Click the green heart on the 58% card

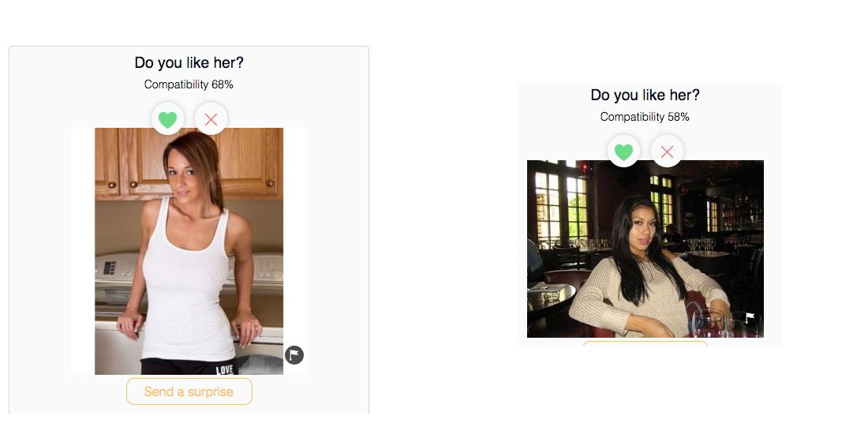click(624, 152)
